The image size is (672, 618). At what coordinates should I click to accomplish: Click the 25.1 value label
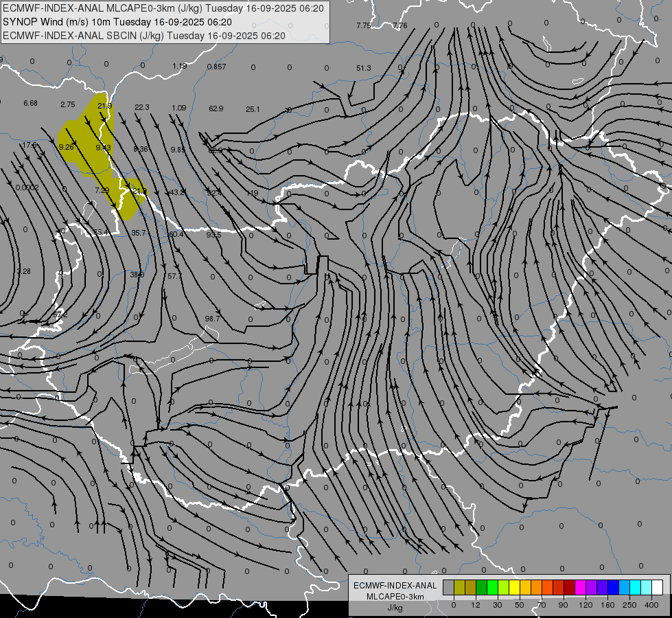click(x=253, y=109)
